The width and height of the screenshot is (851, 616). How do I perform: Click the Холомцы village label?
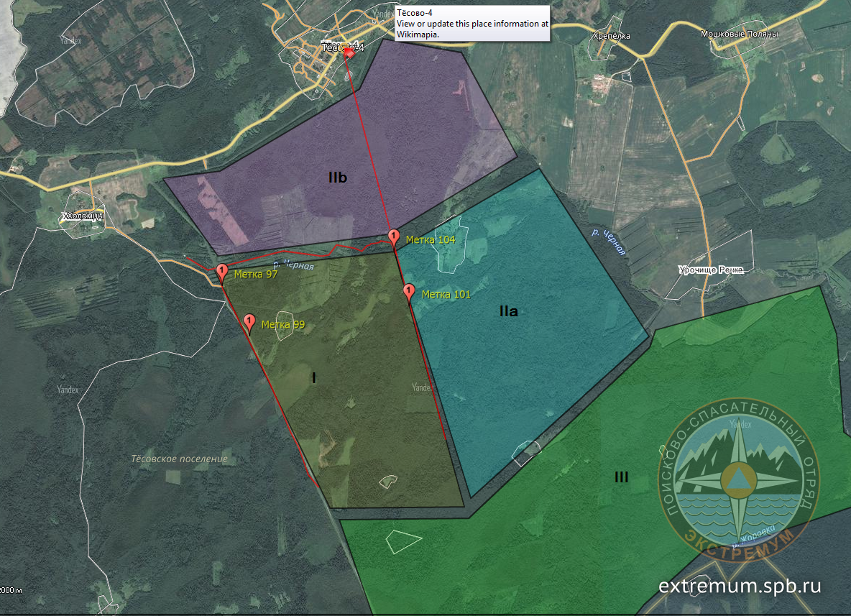83,215
